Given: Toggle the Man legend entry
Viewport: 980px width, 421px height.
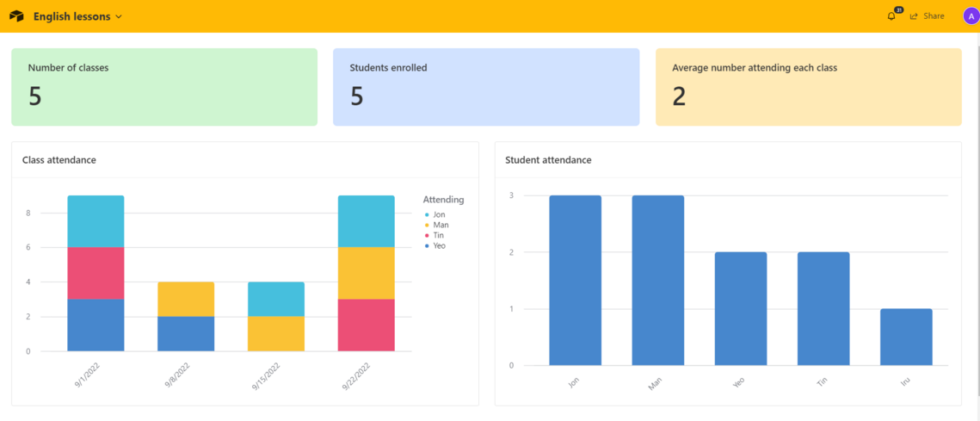Looking at the screenshot, I should click(x=435, y=226).
